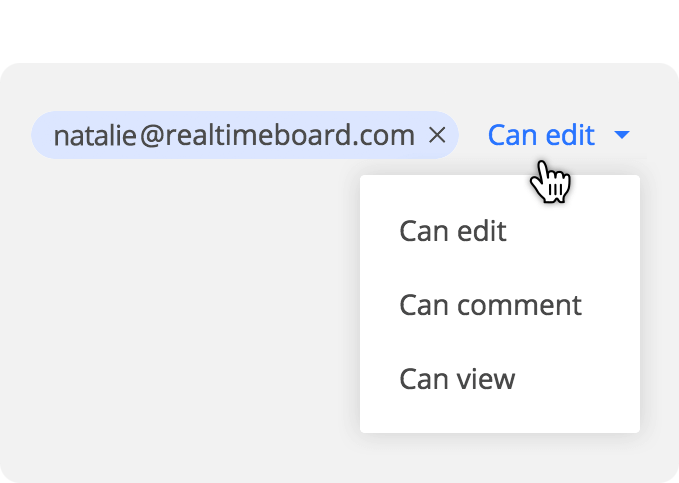Viewport: 679px width, 483px height.
Task: Click the last entry in the permissions popup
Action: click(x=457, y=379)
